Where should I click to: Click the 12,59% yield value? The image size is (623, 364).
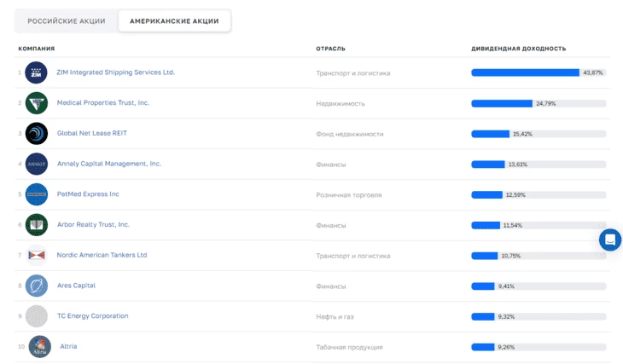515,195
